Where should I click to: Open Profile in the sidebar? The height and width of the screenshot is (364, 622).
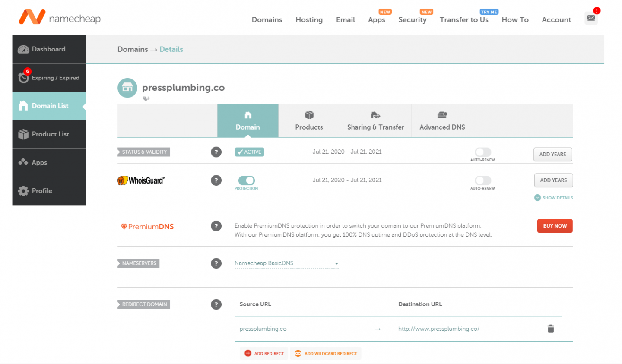click(49, 191)
